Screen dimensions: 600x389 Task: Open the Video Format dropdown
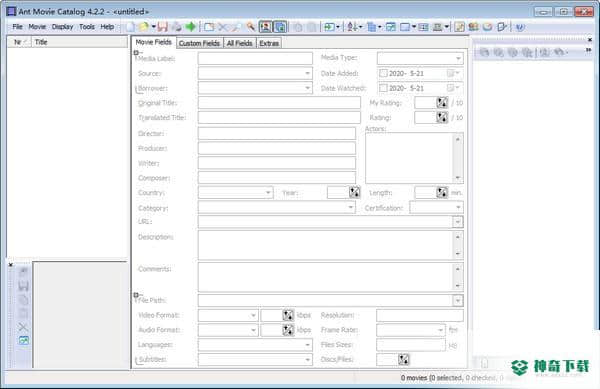click(x=253, y=315)
